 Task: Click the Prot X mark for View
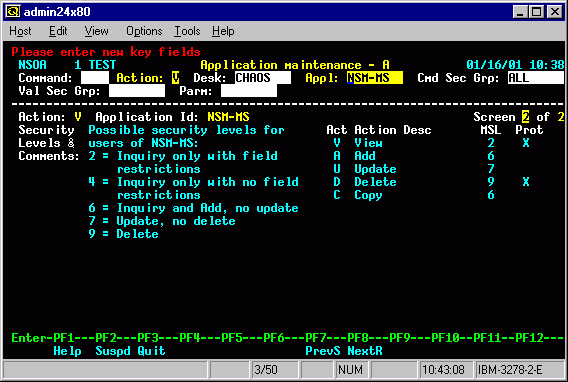pyautogui.click(x=526, y=143)
